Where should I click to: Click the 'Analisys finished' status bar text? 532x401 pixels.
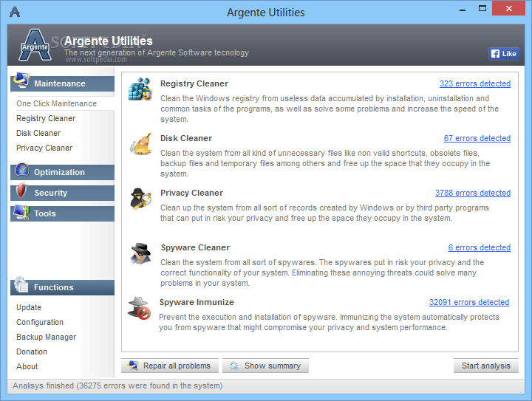[x=117, y=385]
